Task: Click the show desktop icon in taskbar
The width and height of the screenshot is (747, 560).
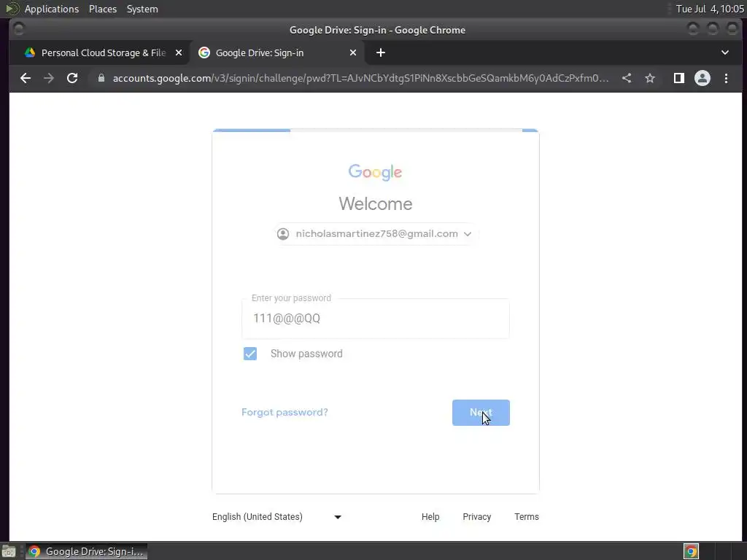Action: (x=9, y=552)
